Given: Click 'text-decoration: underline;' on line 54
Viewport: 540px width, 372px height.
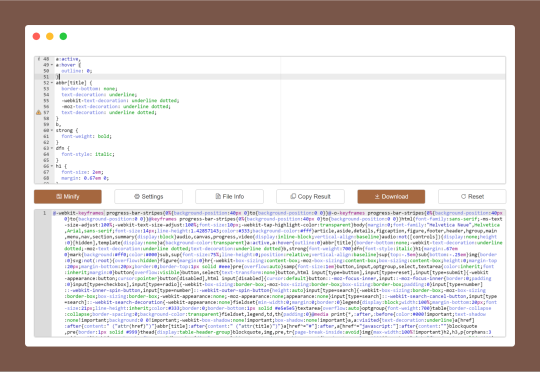Looking at the screenshot, I should 99,95.
